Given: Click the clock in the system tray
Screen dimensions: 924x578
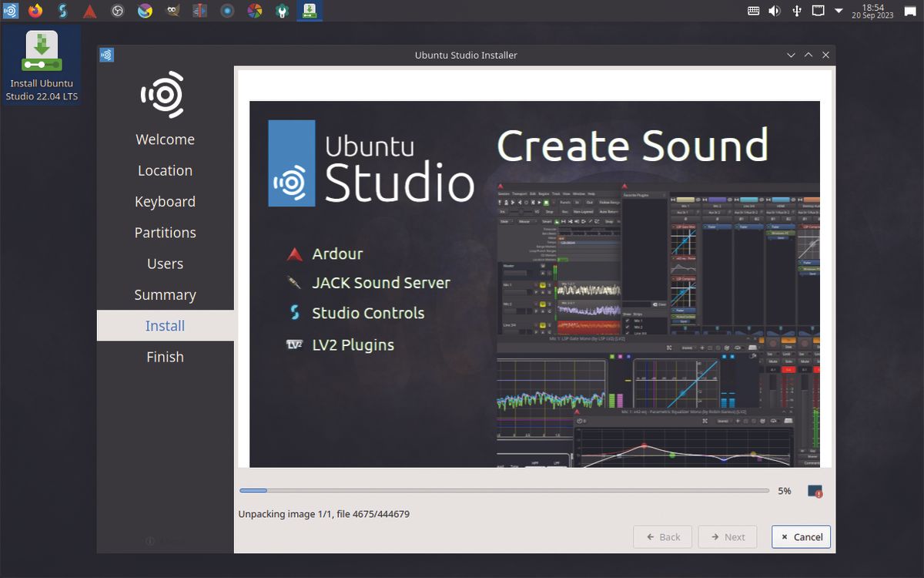Looking at the screenshot, I should point(874,10).
